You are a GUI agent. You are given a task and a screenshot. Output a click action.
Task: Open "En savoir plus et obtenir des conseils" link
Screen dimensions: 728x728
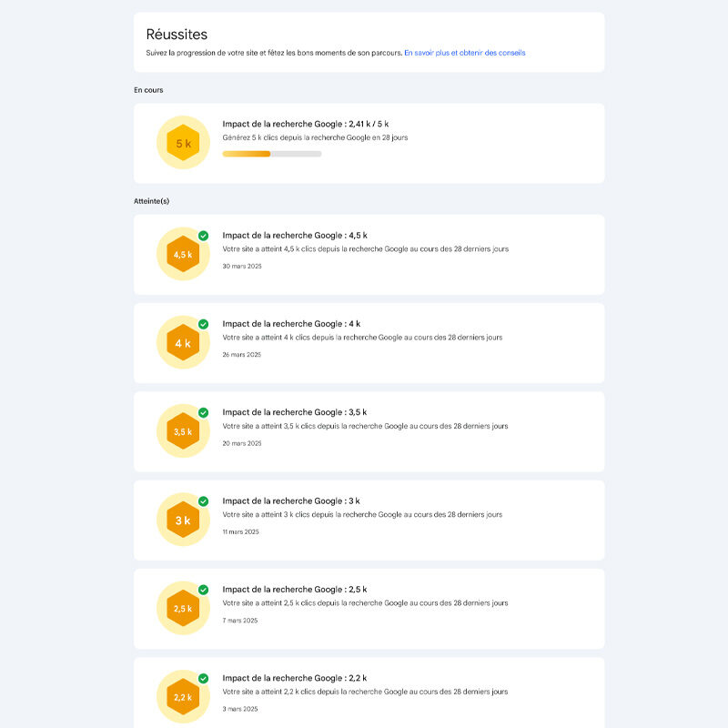pyautogui.click(x=464, y=53)
